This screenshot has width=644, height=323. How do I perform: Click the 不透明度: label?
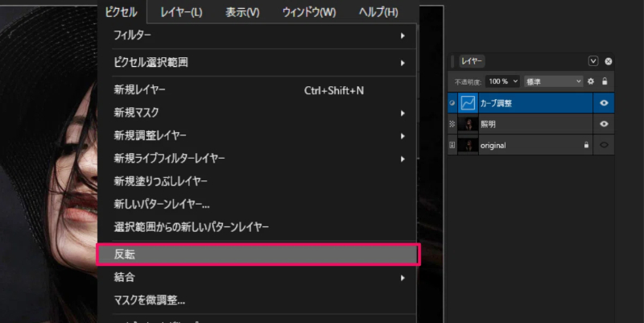pyautogui.click(x=468, y=82)
